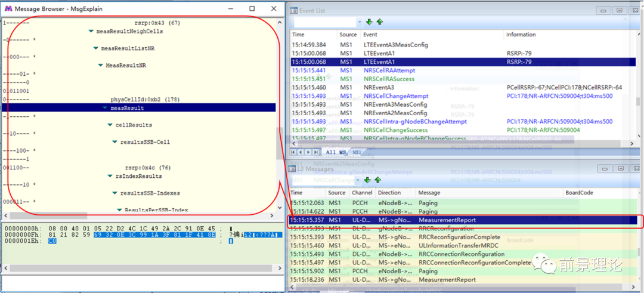Maximize the Message Browser window
644x293 pixels.
[x=252, y=8]
